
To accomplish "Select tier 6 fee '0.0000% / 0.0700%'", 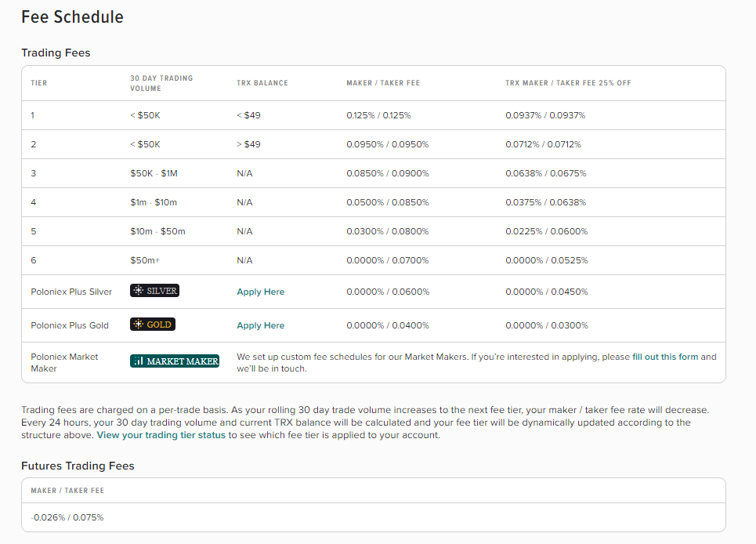I will click(387, 260).
